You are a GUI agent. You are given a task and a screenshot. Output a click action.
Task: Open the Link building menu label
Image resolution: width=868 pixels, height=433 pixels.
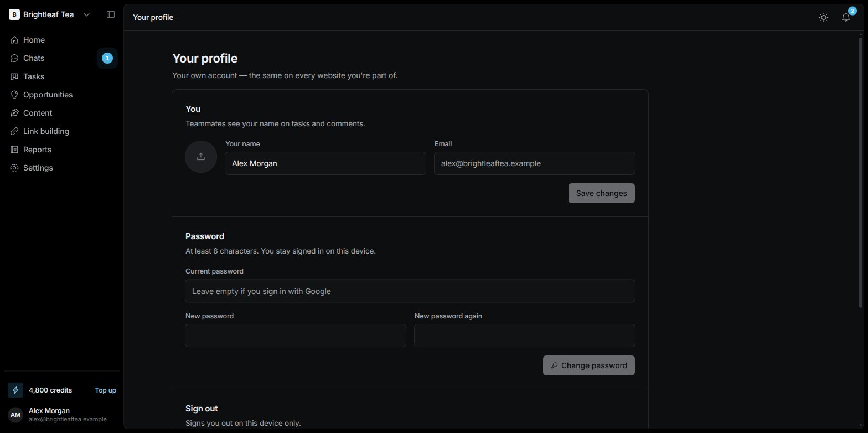46,131
